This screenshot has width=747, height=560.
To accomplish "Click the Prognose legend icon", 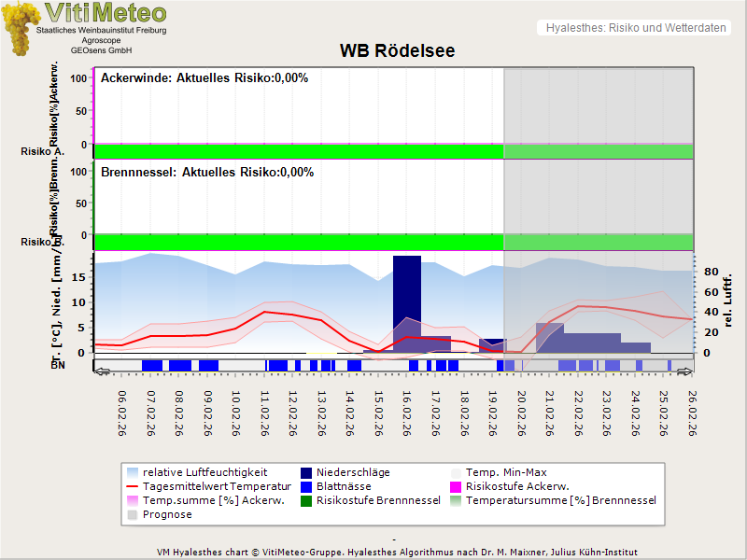I will pos(133,514).
